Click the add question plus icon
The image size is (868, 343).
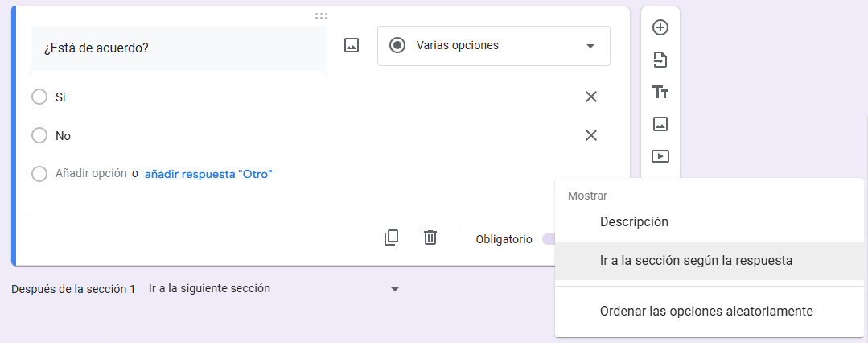pos(660,27)
